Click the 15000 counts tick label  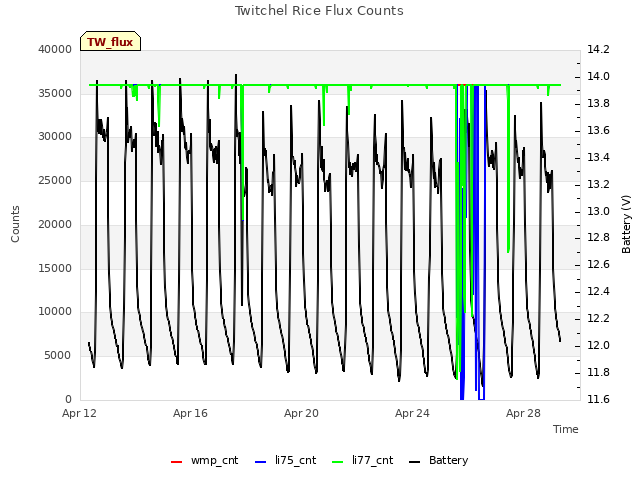(x=55, y=268)
